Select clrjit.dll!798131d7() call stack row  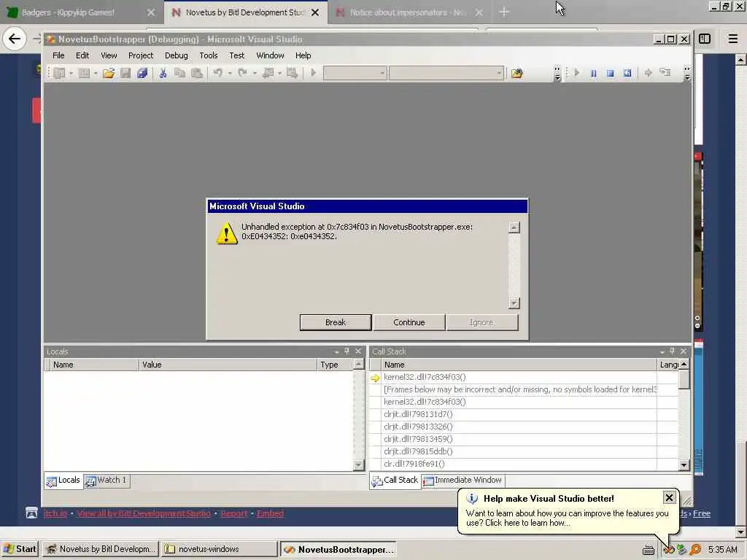[524, 414]
